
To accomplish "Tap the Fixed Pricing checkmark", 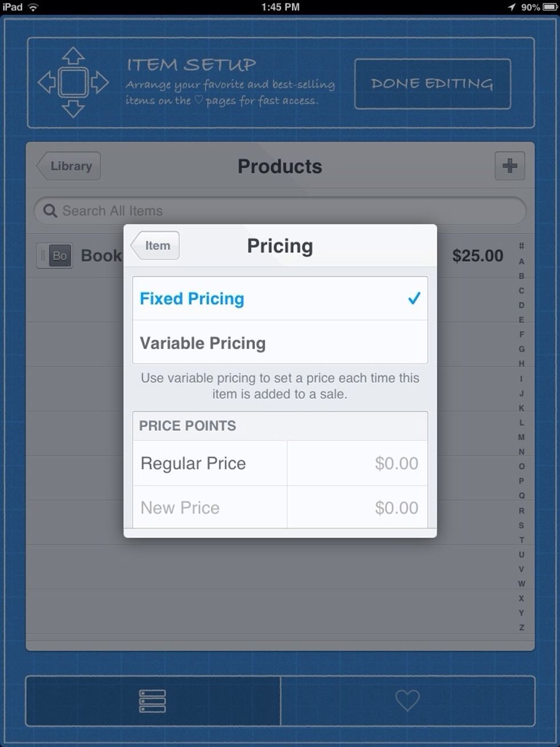I will coord(414,298).
